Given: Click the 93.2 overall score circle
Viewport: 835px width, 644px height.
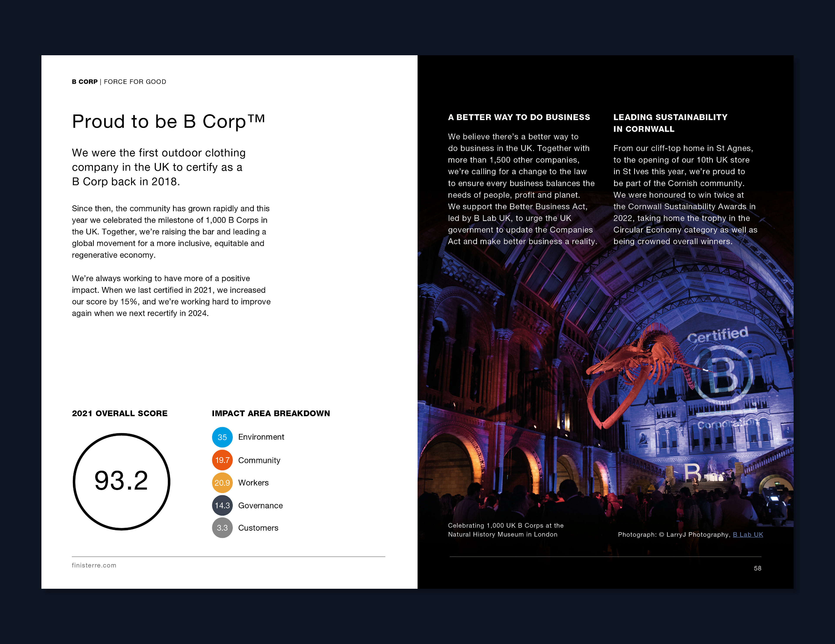Looking at the screenshot, I should tap(121, 482).
